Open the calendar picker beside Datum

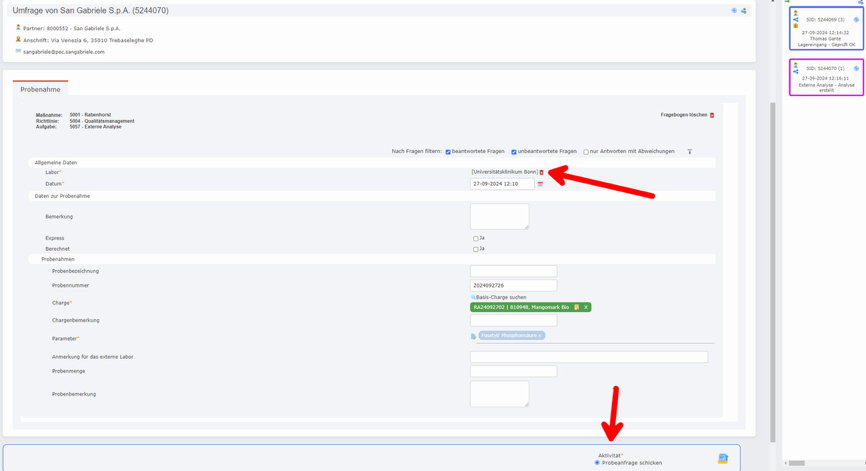540,184
